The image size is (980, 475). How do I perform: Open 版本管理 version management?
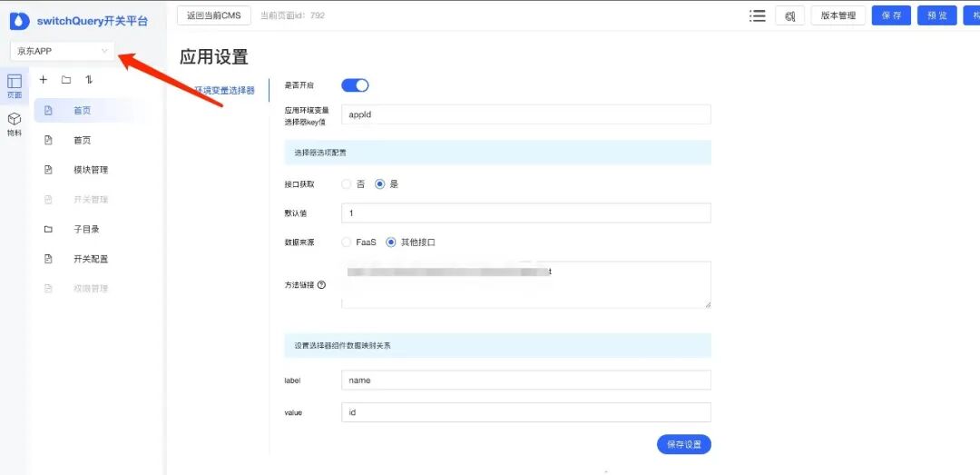838,15
